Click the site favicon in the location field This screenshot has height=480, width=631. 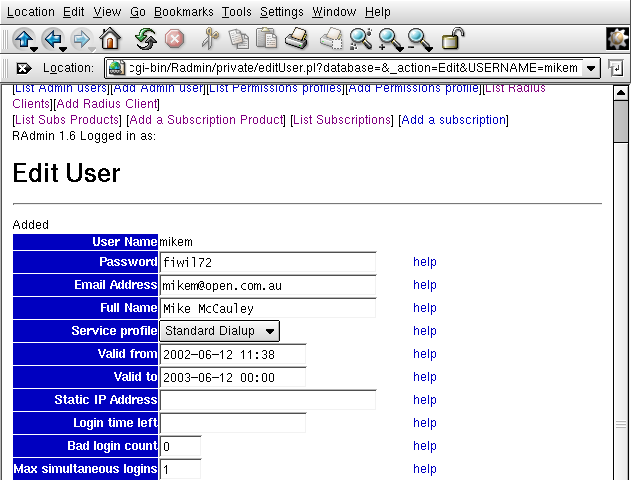(117, 68)
